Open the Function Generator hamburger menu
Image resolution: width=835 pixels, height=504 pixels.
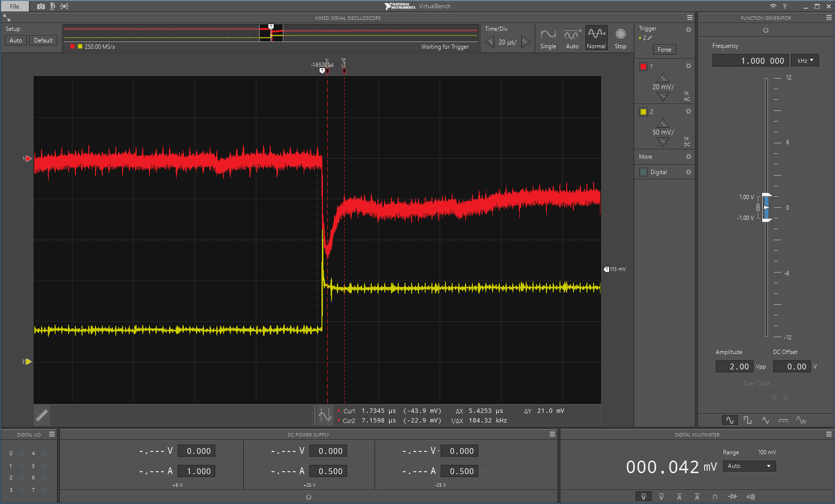(x=829, y=17)
